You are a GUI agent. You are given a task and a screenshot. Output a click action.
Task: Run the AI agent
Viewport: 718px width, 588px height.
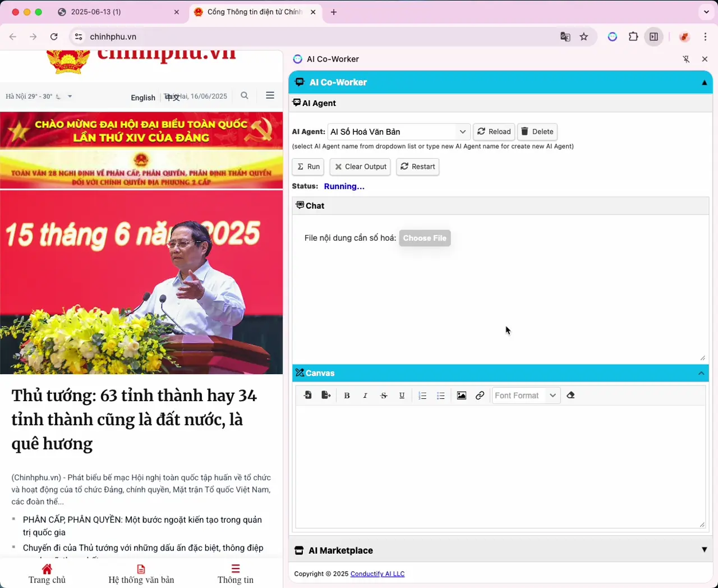tap(308, 167)
